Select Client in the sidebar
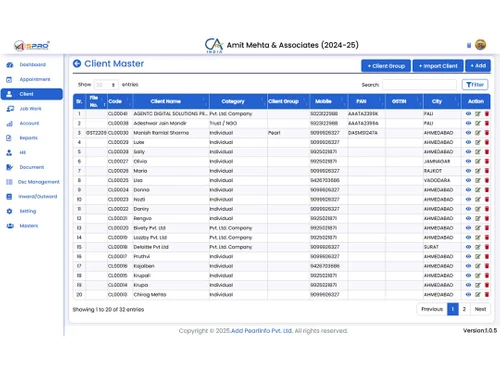 32,94
